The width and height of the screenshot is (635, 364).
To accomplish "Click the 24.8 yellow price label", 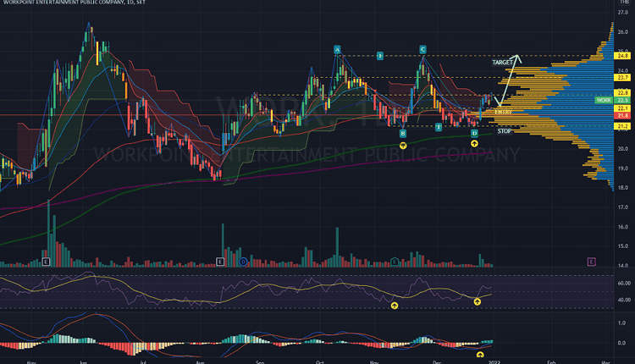I will coord(622,56).
